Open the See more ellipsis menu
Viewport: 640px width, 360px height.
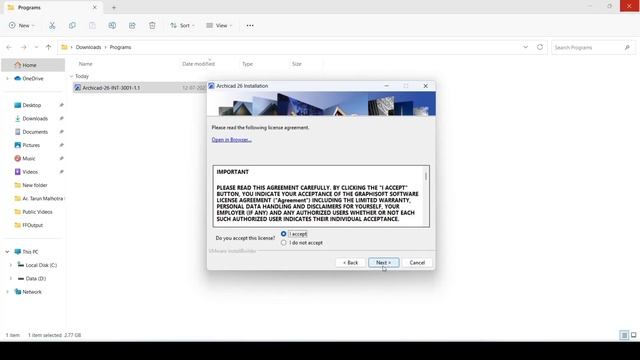click(250, 25)
